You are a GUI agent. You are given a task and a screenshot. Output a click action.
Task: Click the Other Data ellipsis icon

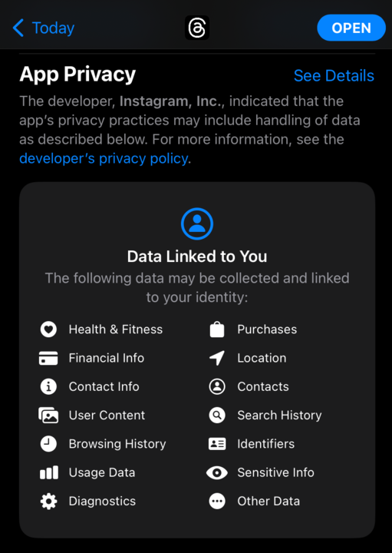217,501
